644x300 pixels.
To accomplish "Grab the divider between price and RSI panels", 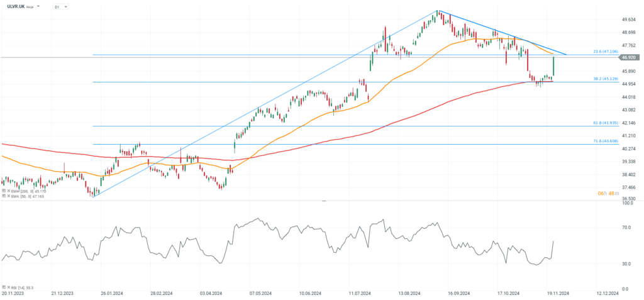I will [x=324, y=201].
